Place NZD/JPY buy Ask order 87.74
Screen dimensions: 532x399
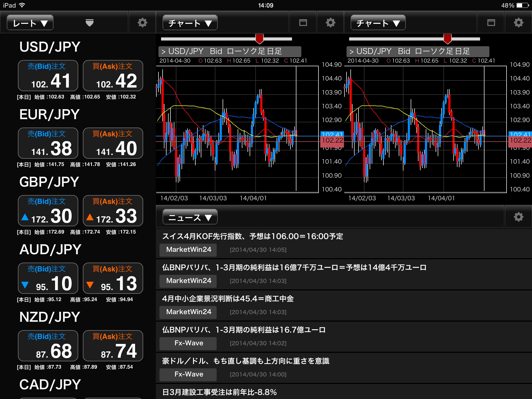pos(113,346)
